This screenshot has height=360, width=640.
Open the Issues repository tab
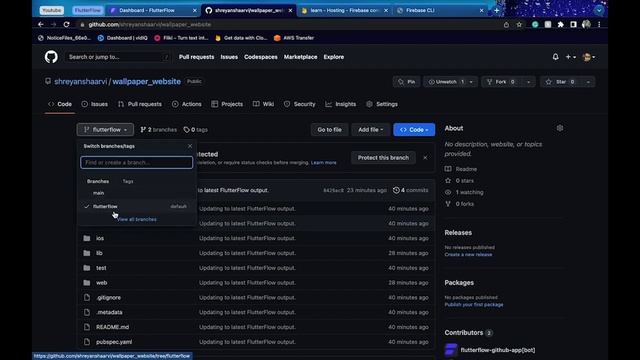click(95, 104)
